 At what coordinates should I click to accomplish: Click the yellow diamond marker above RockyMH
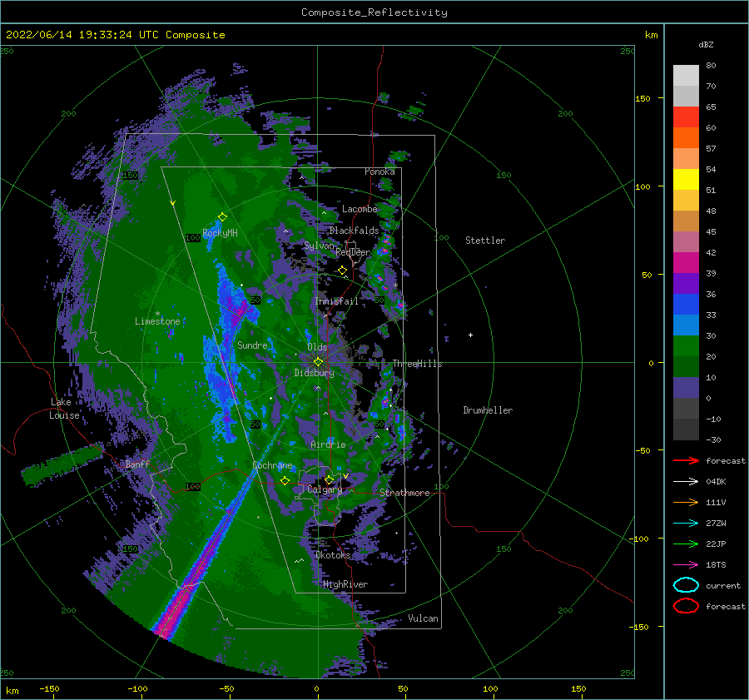tap(222, 217)
